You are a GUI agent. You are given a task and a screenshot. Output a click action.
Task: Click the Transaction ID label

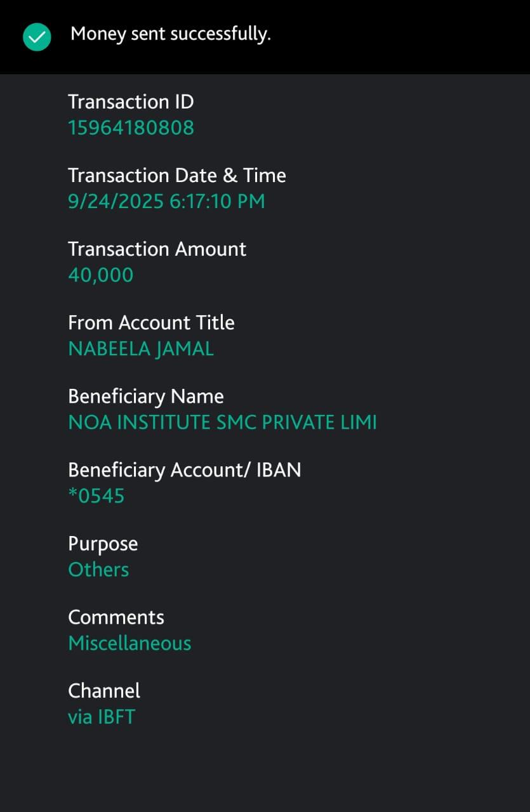click(131, 101)
